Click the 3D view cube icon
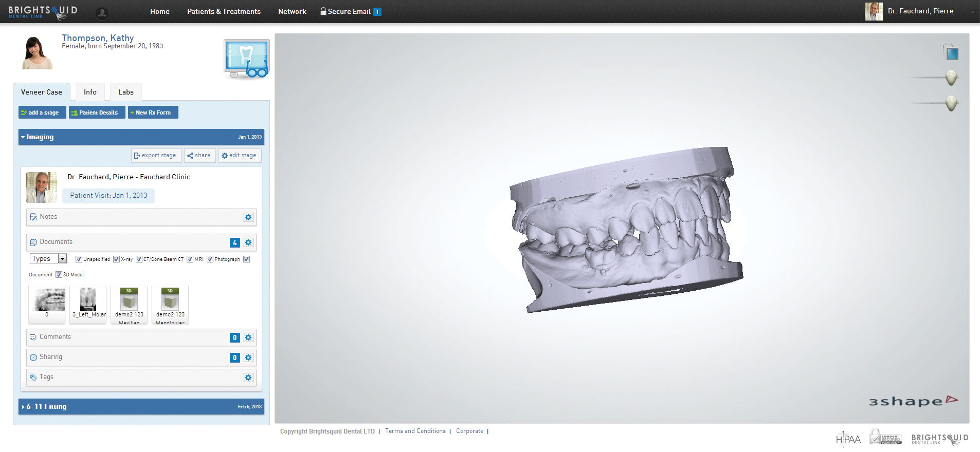This screenshot has height=452, width=980. (x=951, y=52)
